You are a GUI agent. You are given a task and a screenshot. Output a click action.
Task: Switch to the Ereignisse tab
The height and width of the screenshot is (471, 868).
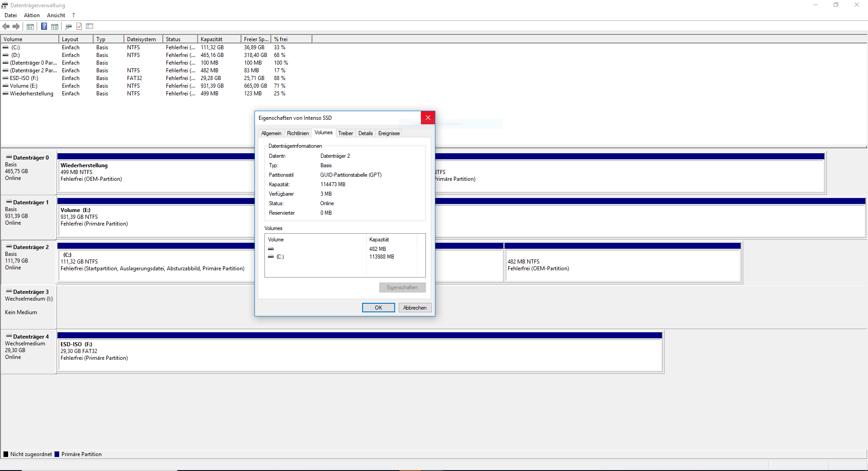click(x=389, y=133)
